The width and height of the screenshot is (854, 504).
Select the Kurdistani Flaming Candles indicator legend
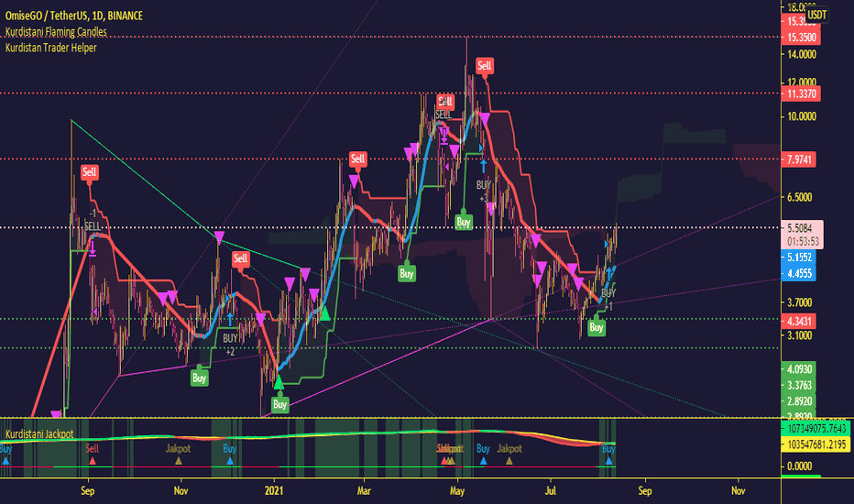[x=56, y=31]
